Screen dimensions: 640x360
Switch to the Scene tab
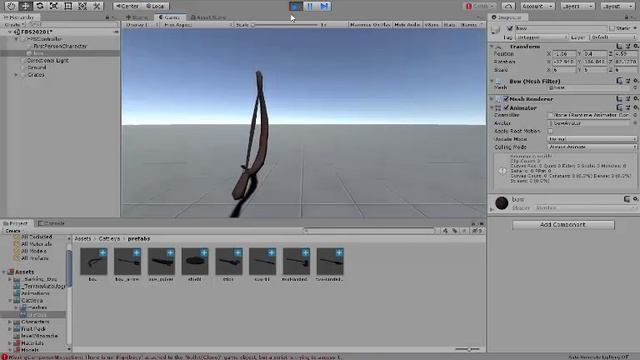138,18
